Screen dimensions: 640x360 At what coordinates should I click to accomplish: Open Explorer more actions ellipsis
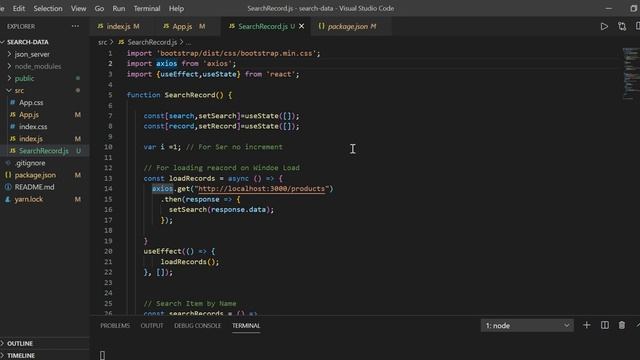pyautogui.click(x=75, y=26)
